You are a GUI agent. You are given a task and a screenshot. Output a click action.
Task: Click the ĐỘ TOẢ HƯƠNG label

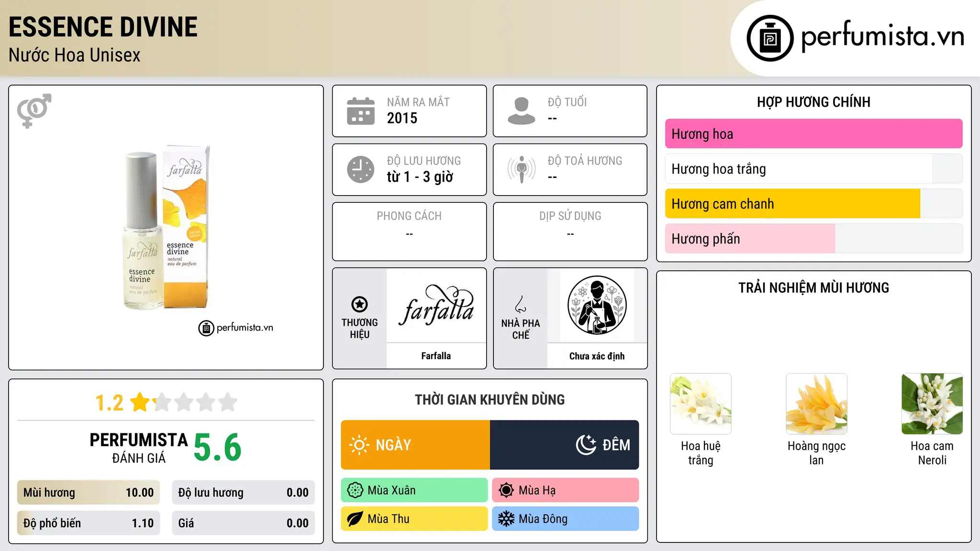[585, 161]
